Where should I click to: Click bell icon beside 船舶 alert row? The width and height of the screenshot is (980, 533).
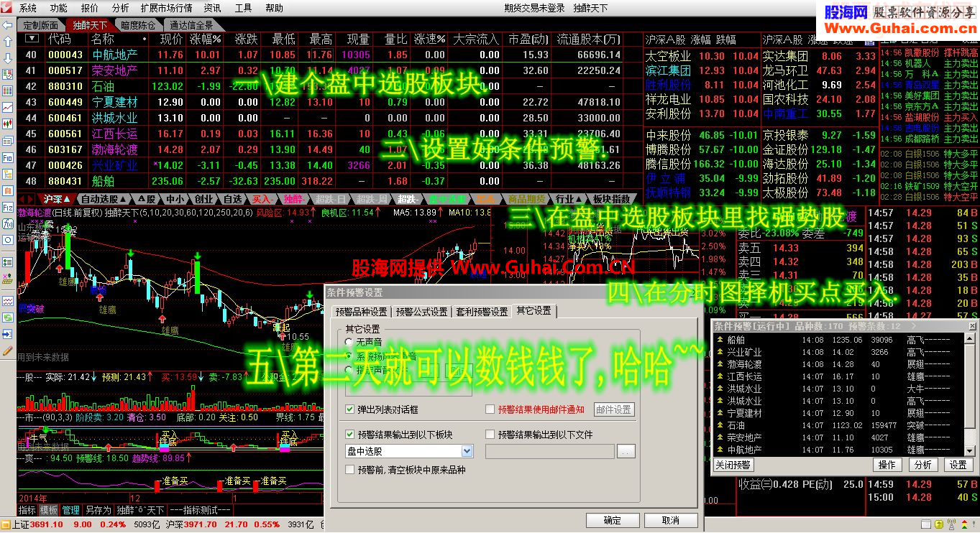[720, 340]
